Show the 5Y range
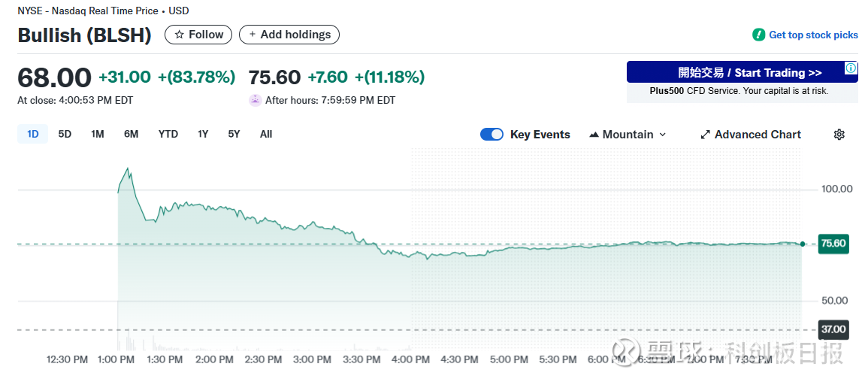Viewport: 868px width, 379px height. 234,134
